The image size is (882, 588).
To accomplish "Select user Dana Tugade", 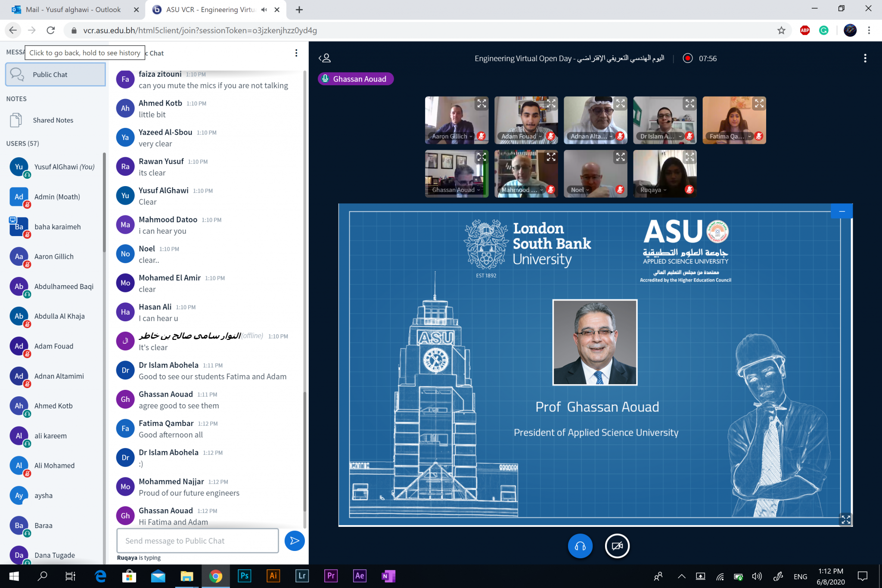I will click(x=54, y=555).
